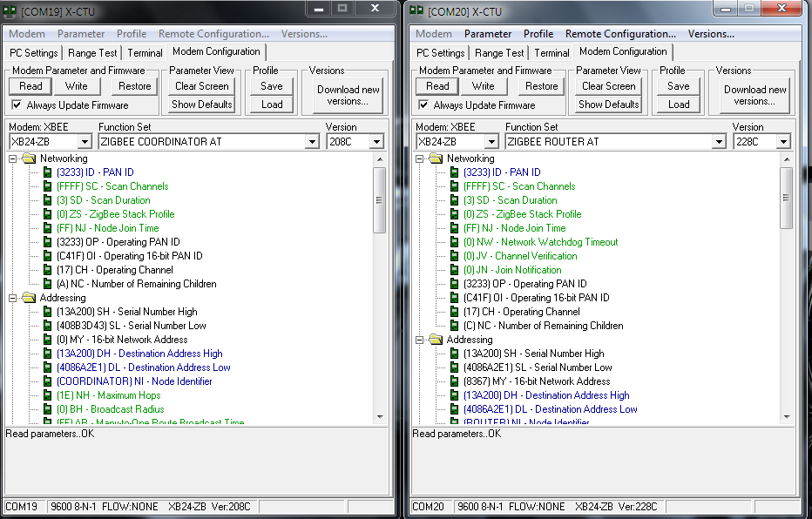Select (3233) OP Operating PAN ID in COM20
Screen dimensions: 812x519
pyautogui.click(x=525, y=284)
